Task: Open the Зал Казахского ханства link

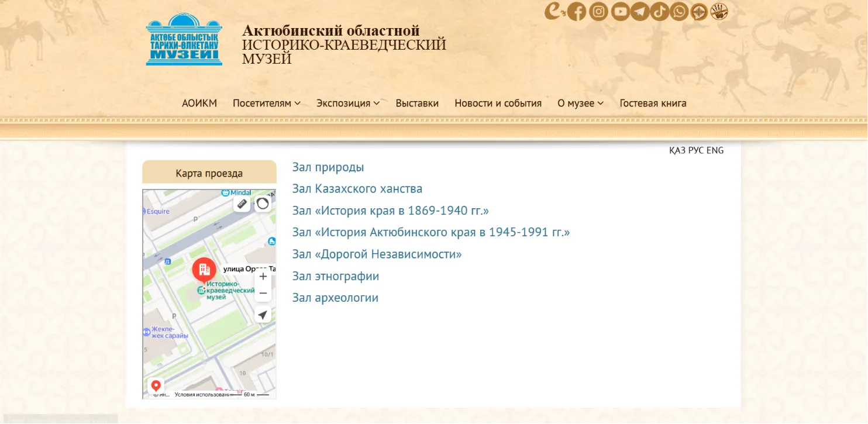Action: [357, 189]
